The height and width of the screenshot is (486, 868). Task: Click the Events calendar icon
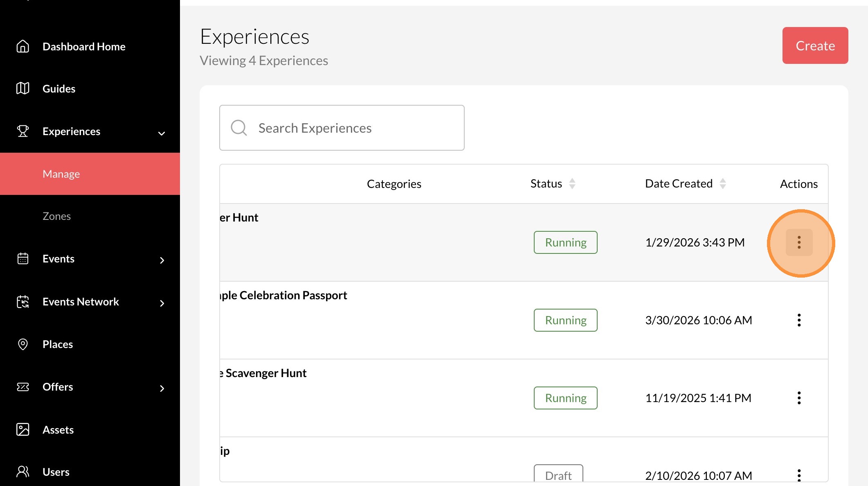click(x=23, y=259)
